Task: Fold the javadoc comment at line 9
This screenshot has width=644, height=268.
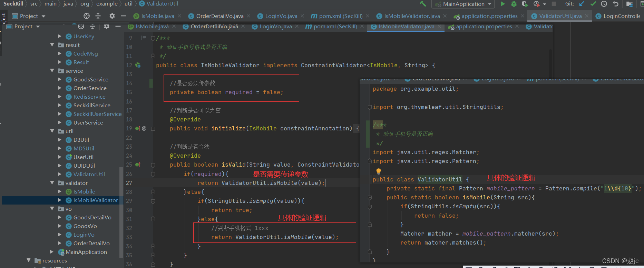Action: 153,38
